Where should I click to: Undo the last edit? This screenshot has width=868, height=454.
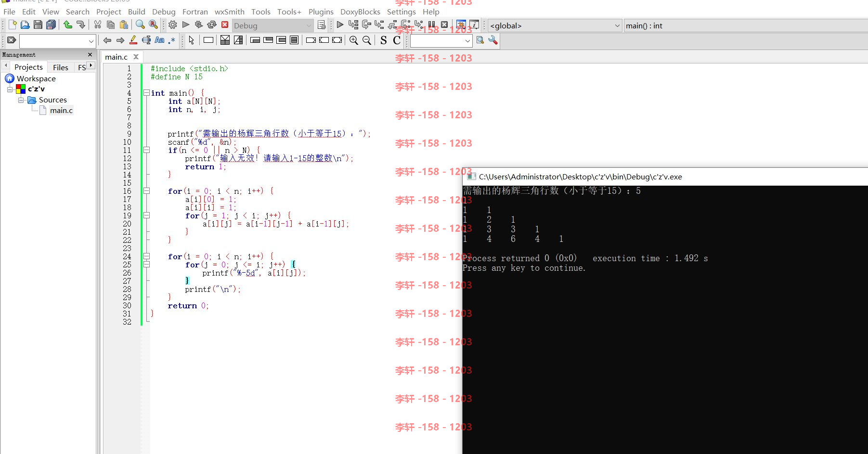(x=68, y=25)
